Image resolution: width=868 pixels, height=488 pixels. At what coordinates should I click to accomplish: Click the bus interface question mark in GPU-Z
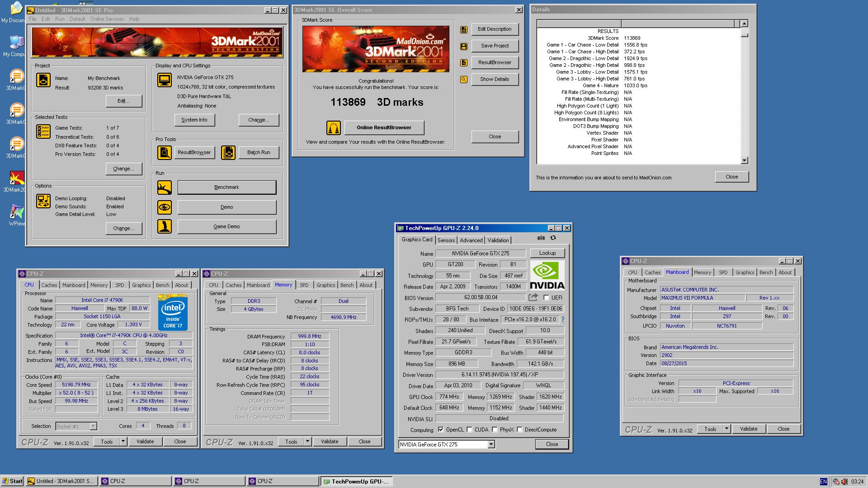pyautogui.click(x=563, y=319)
